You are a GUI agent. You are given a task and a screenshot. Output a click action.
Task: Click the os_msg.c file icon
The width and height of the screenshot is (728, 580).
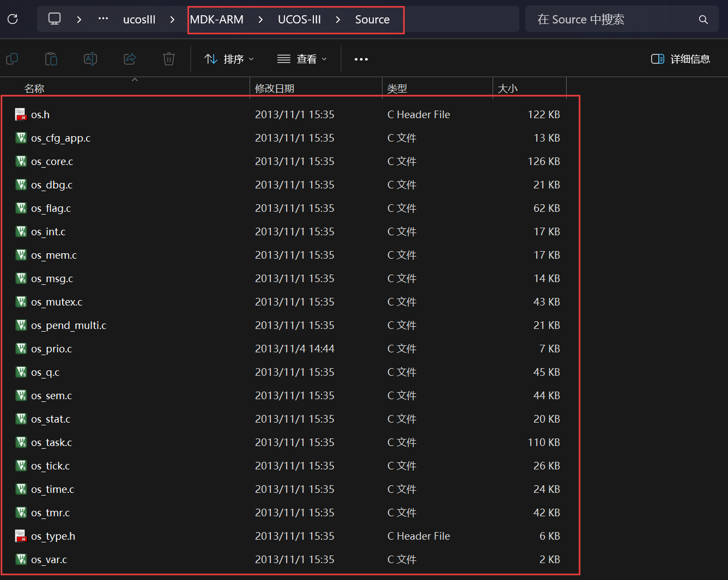[21, 278]
